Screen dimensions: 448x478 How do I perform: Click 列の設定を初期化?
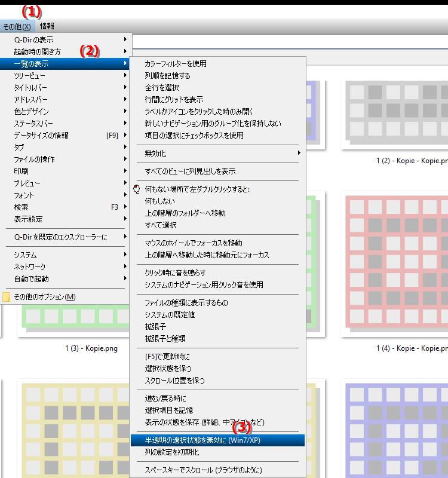point(172,452)
